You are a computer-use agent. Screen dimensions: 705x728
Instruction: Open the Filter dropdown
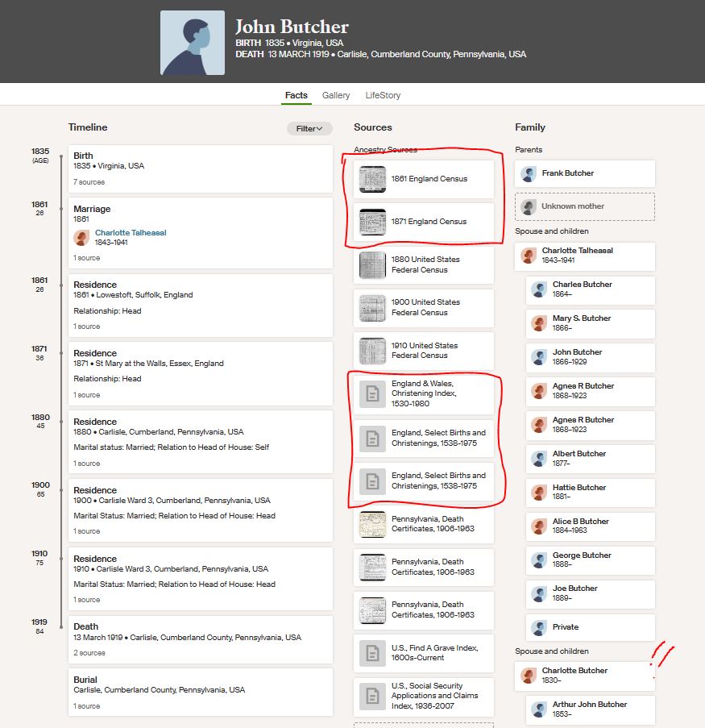309,128
